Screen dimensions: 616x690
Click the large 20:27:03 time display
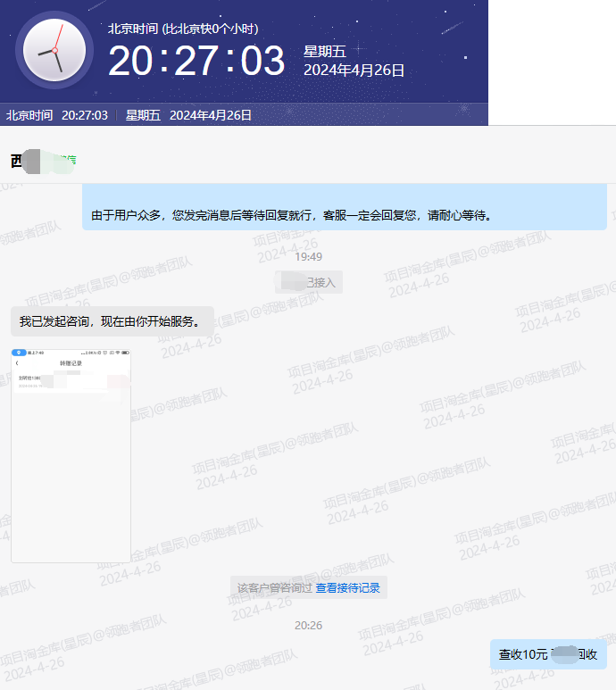(x=196, y=61)
